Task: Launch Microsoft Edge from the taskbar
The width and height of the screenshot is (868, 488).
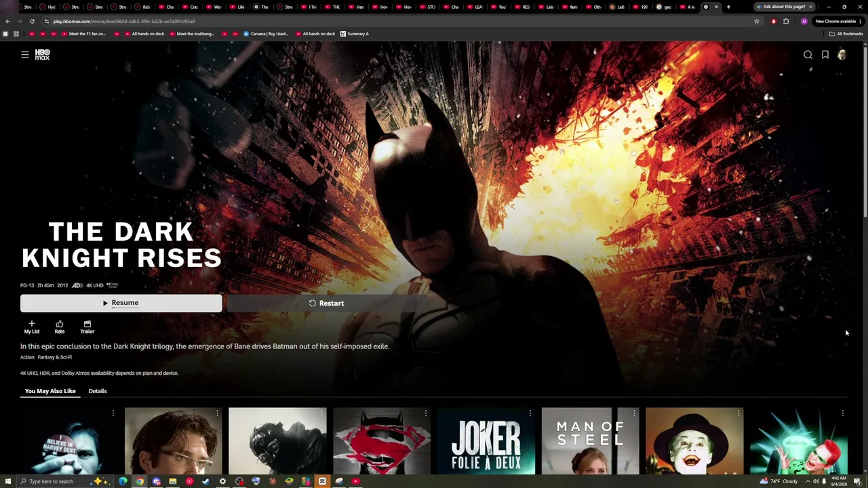Action: 123,481
